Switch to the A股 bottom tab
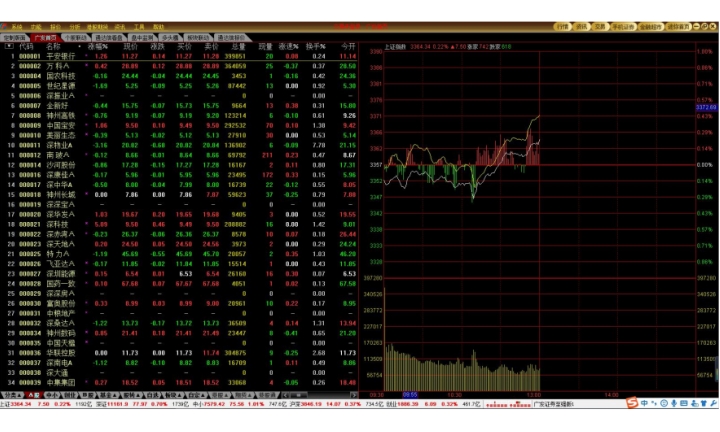The image size is (720, 432). click(33, 395)
